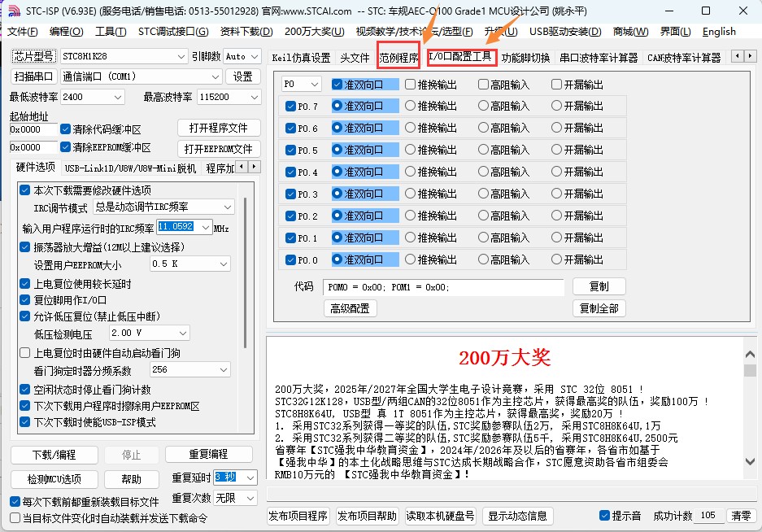The width and height of the screenshot is (762, 532).
Task: Click the message panel scroll-up arrow
Action: point(750,355)
